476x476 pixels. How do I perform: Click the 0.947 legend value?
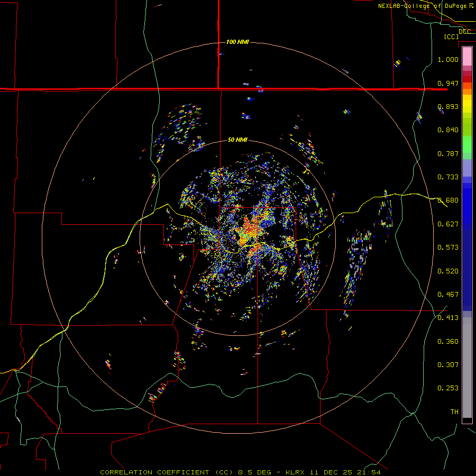(x=448, y=83)
